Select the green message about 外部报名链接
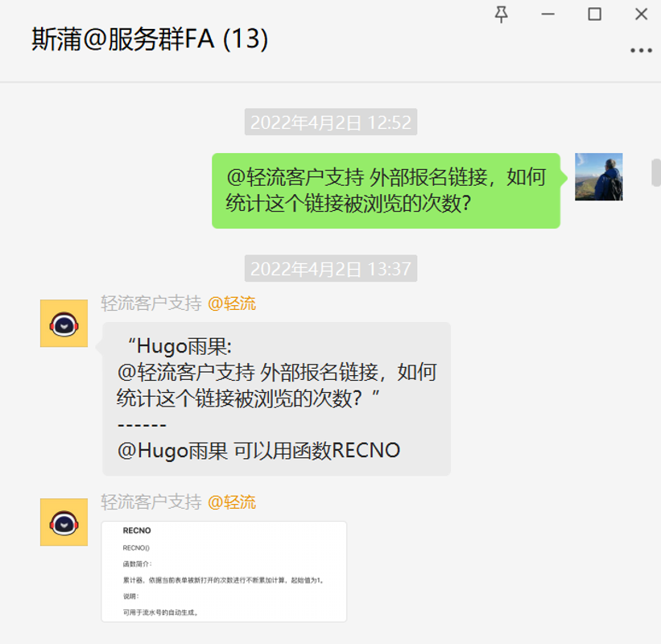Viewport: 661px width, 644px height. [x=386, y=191]
